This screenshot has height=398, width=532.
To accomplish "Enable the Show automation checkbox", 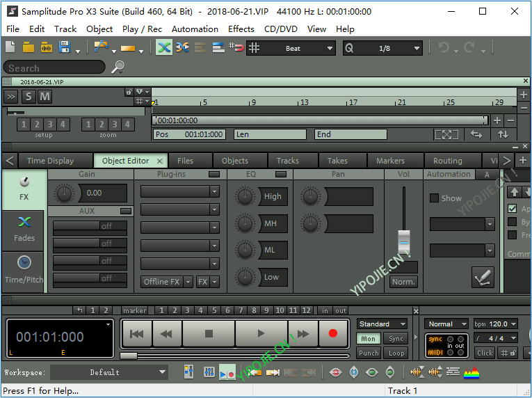I will [x=435, y=198].
